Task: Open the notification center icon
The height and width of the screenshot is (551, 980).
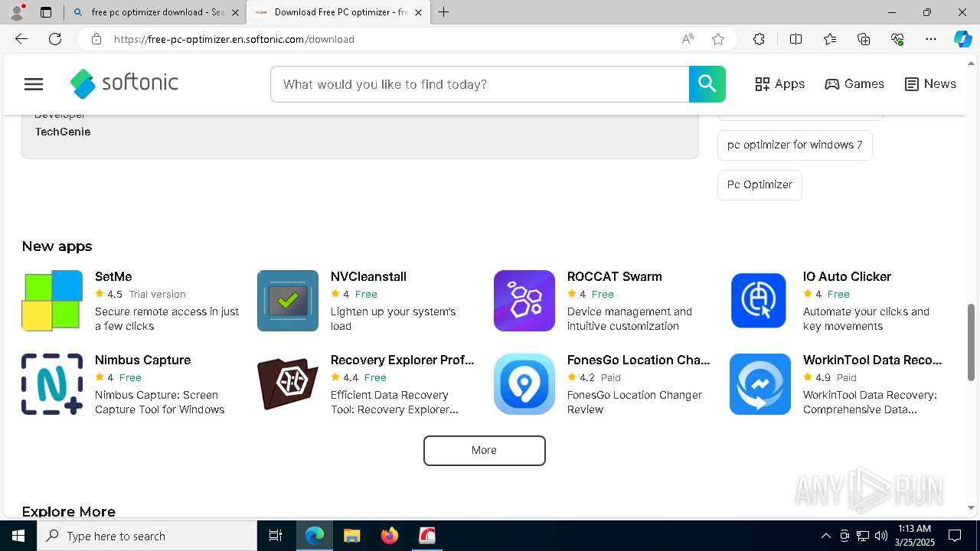Action: pos(955,536)
